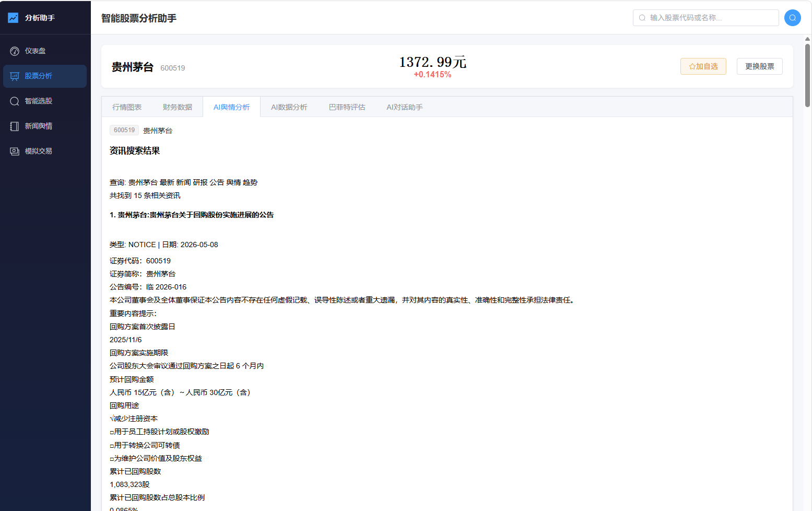Go to the AI对话助手 tab
Screen dimensions: 812x511
405,107
